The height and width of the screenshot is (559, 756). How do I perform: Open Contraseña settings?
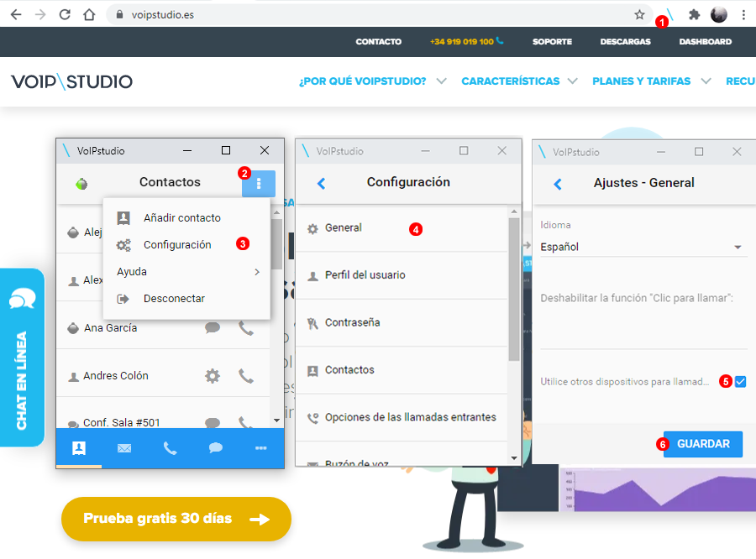point(402,322)
